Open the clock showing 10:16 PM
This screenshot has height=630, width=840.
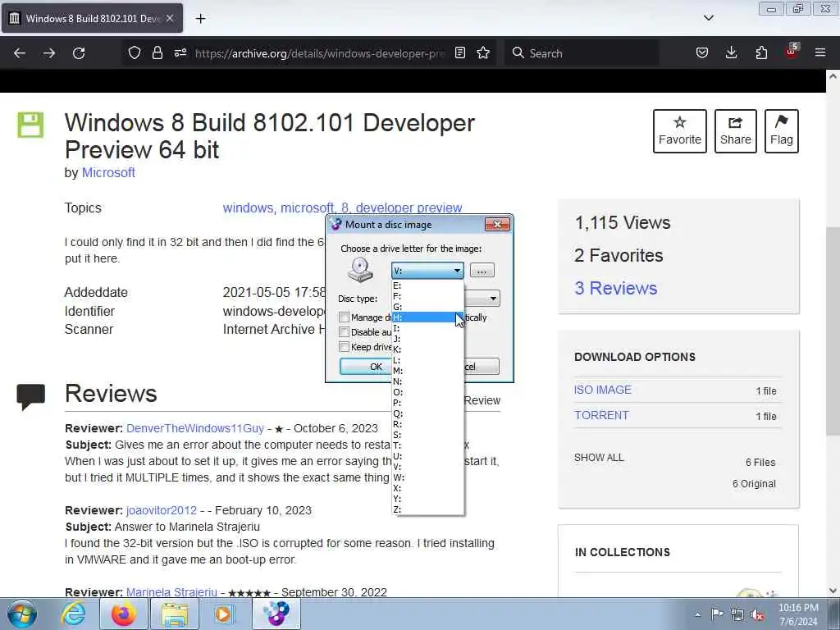tap(798, 614)
